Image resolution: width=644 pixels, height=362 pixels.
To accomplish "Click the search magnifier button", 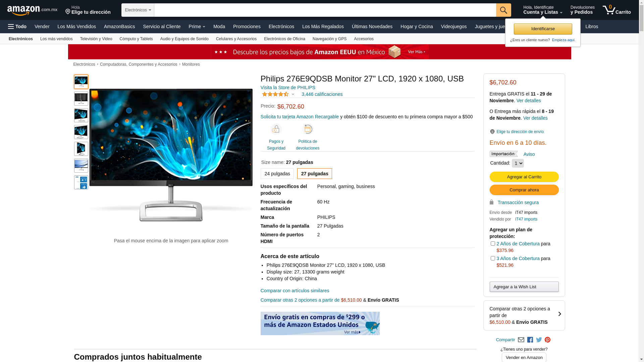I will 503,10.
